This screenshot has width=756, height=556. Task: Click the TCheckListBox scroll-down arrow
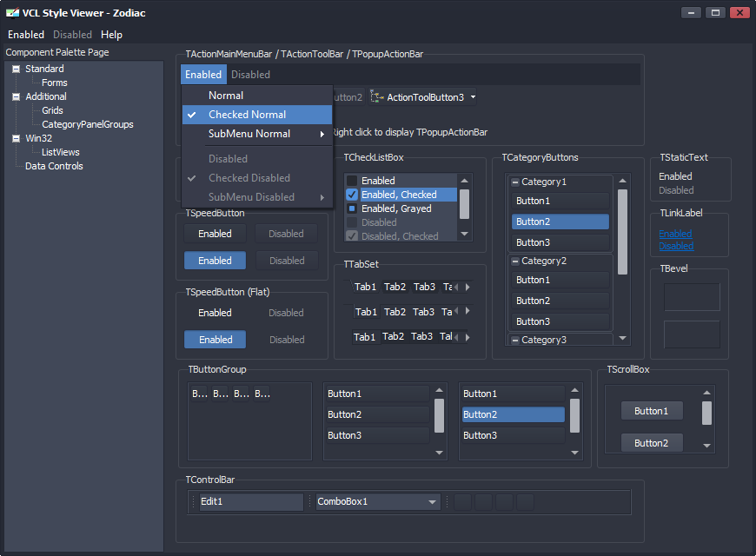464,234
